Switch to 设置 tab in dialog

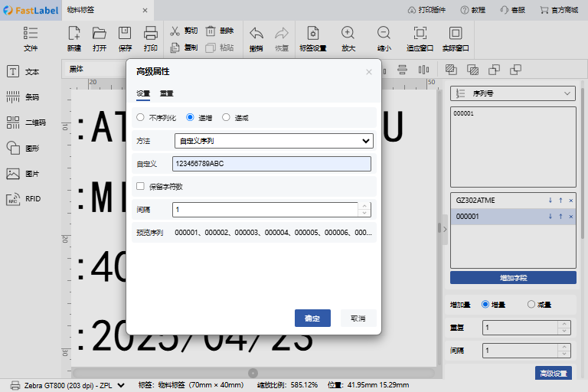pyautogui.click(x=143, y=93)
